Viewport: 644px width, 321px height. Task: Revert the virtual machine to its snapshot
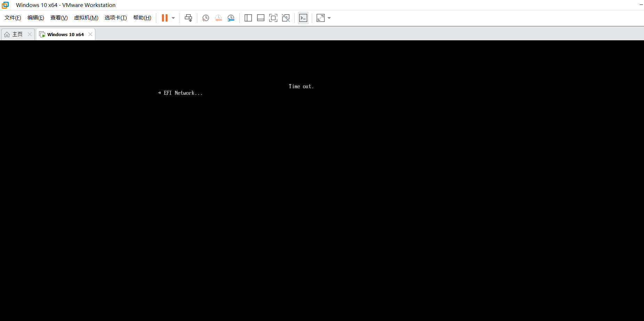pos(218,18)
